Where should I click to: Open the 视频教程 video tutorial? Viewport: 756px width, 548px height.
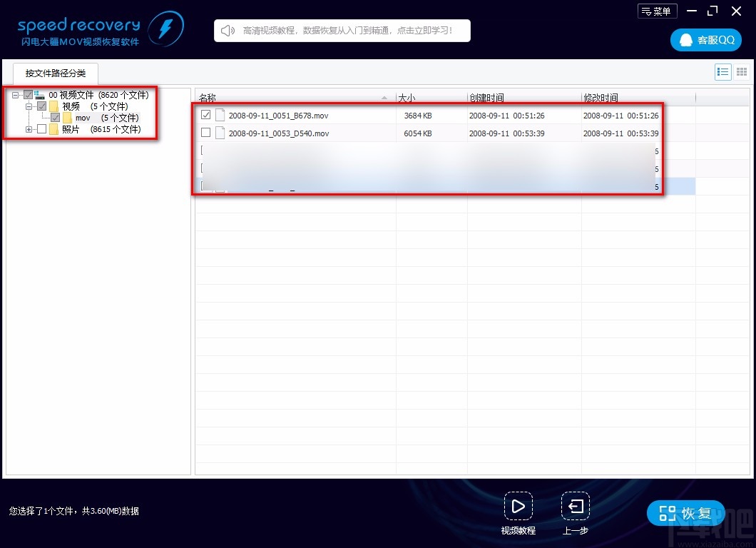coord(519,513)
